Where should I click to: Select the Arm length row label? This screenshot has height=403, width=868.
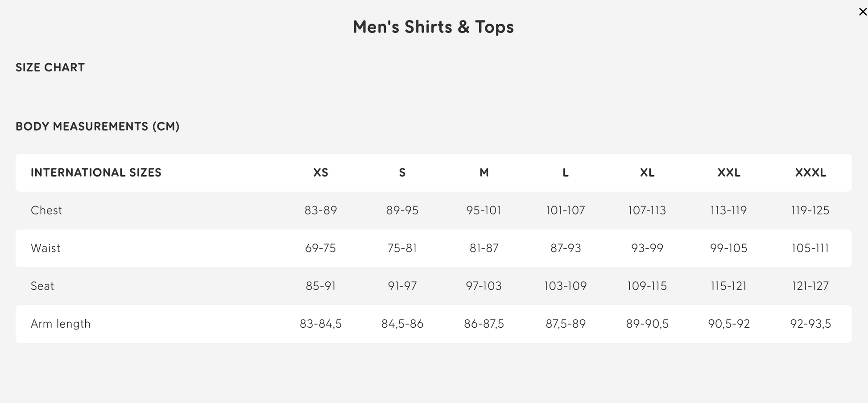[60, 324]
